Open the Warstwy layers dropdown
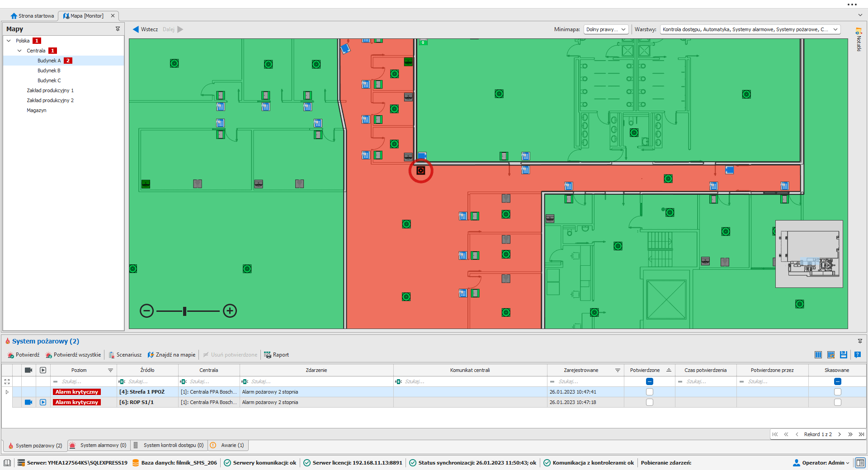 (x=750, y=29)
